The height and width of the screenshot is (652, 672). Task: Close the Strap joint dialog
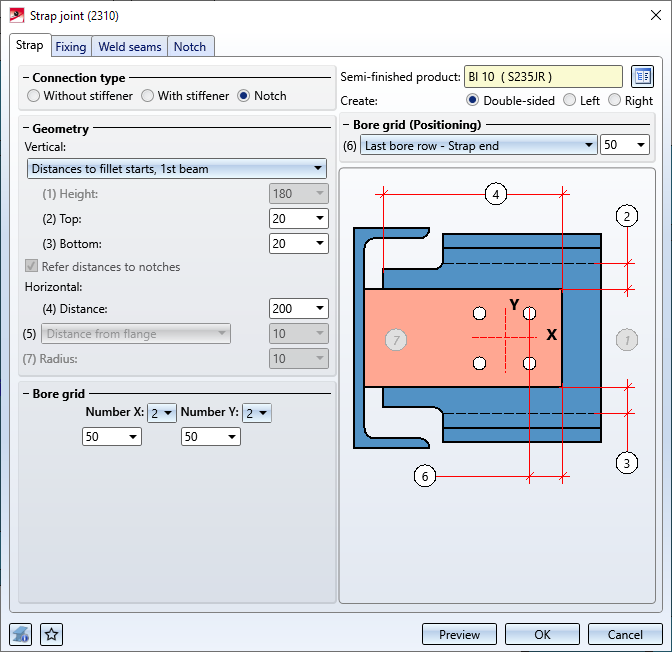pyautogui.click(x=656, y=15)
